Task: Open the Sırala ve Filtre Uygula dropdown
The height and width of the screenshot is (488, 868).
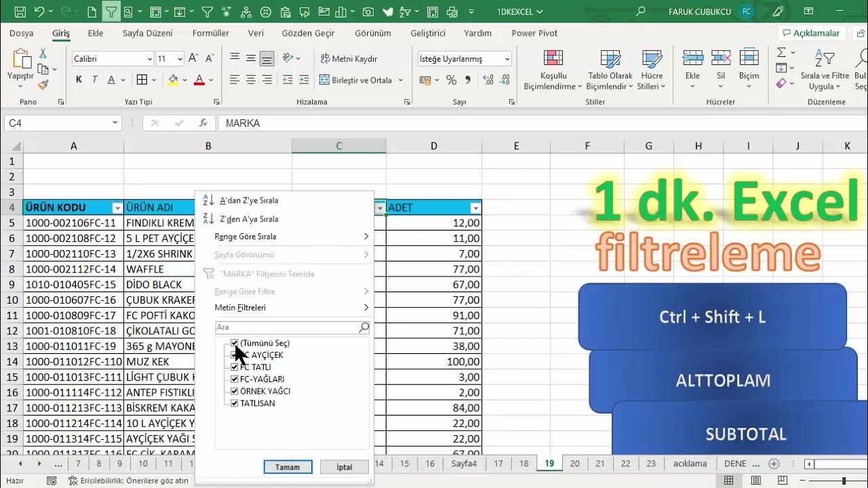Action: coord(825,70)
